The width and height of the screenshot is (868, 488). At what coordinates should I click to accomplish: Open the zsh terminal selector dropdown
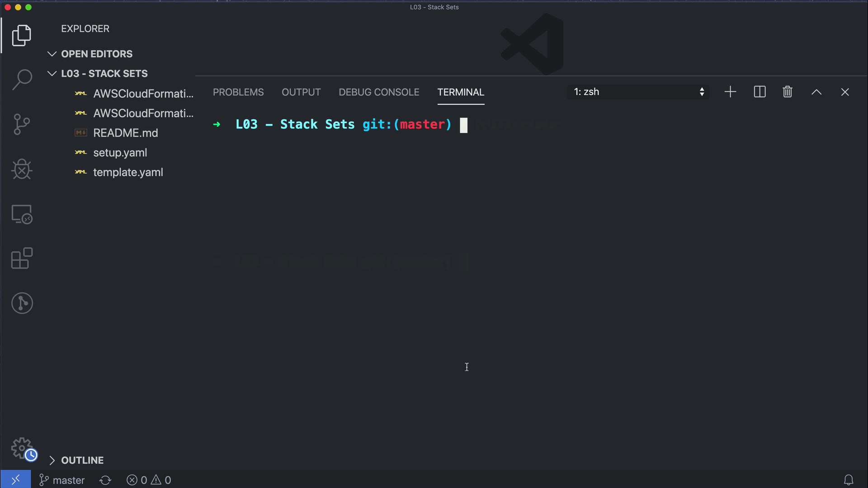[638, 92]
